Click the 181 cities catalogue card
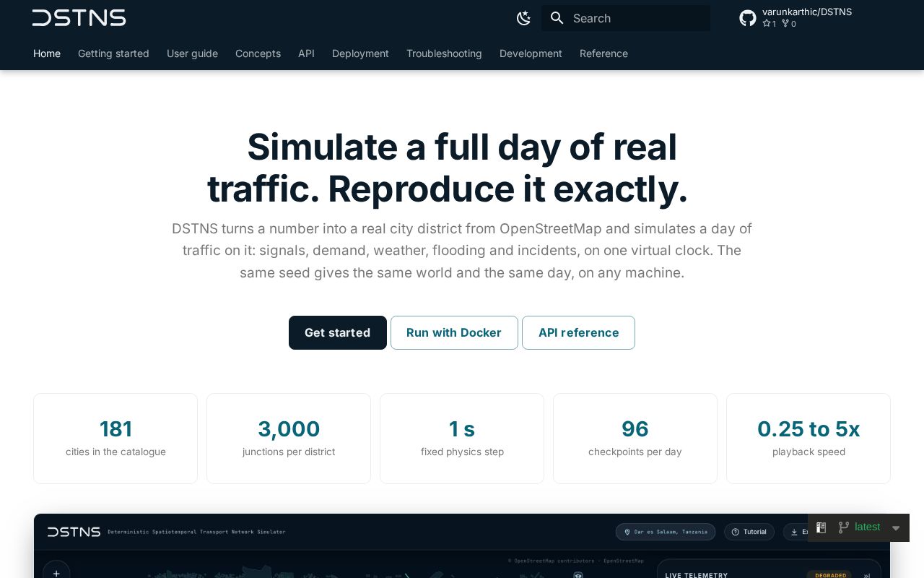 (115, 439)
